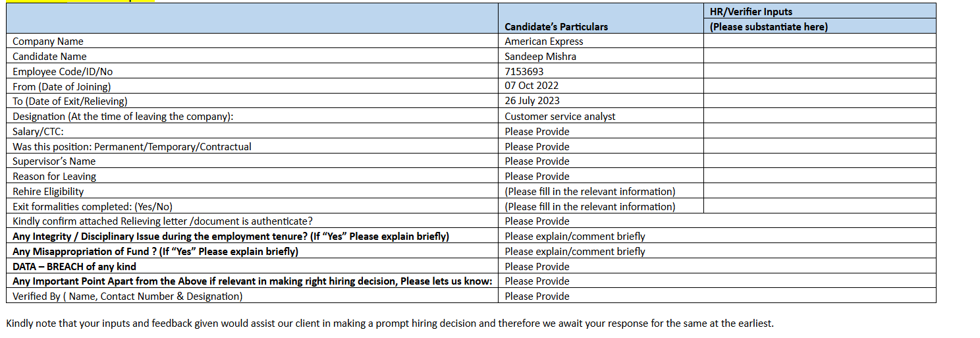Click the Exit formalities completed fill-in placeholder
The image size is (980, 338).
pos(589,207)
